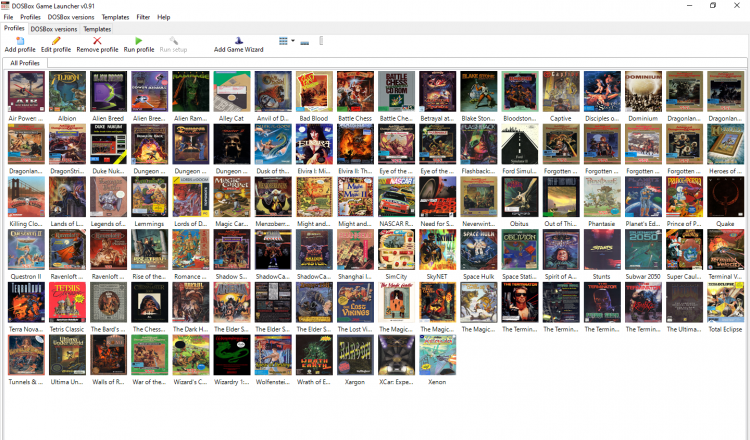The height and width of the screenshot is (440, 750).
Task: Select the All Profiles filter tab
Action: pyautogui.click(x=25, y=63)
